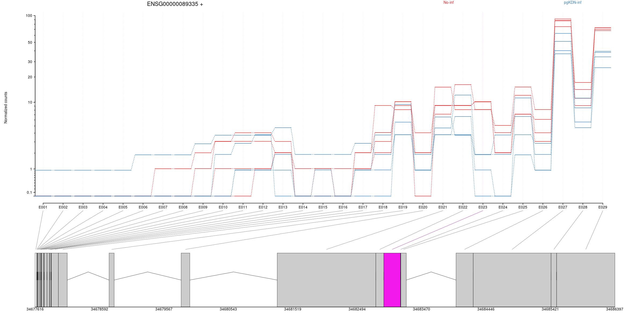
Task: Click the E014 exon label
Action: [x=303, y=207]
